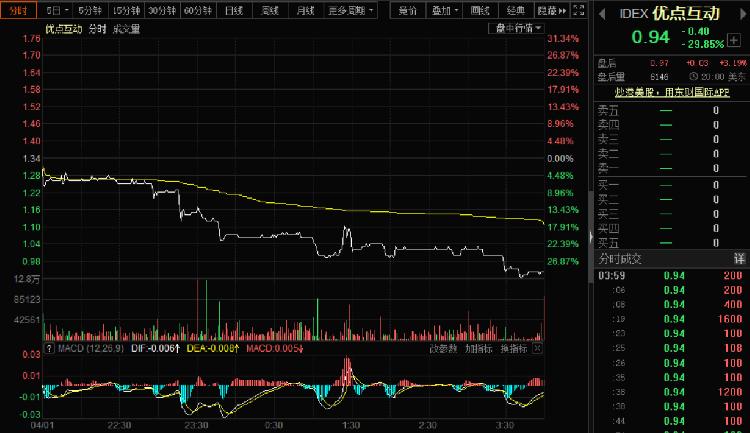The image size is (750, 433).
Task: Click 加指标 to add an indicator
Action: (479, 348)
